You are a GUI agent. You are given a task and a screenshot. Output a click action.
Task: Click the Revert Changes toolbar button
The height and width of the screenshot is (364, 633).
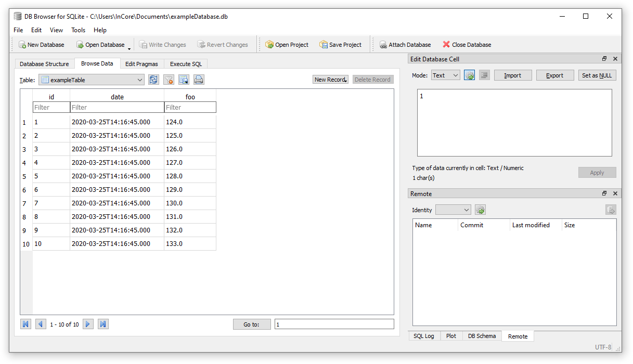[223, 45]
